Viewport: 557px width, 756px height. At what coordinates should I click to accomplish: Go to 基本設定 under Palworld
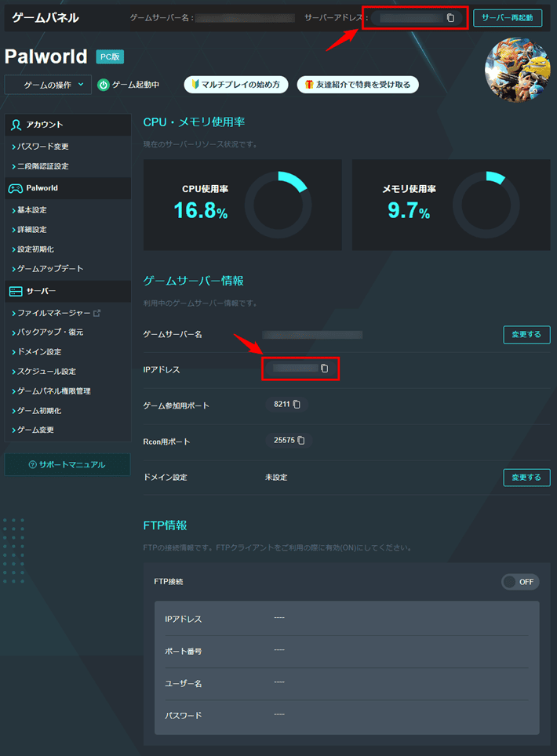pyautogui.click(x=32, y=210)
